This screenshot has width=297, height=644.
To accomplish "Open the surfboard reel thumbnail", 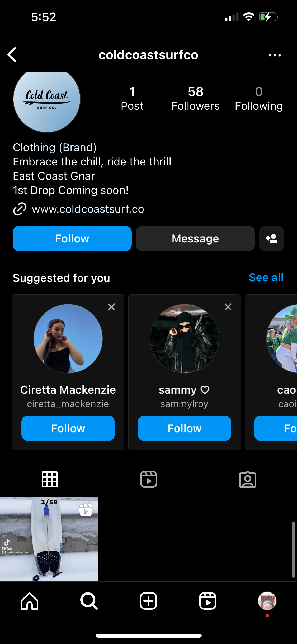I will click(49, 539).
